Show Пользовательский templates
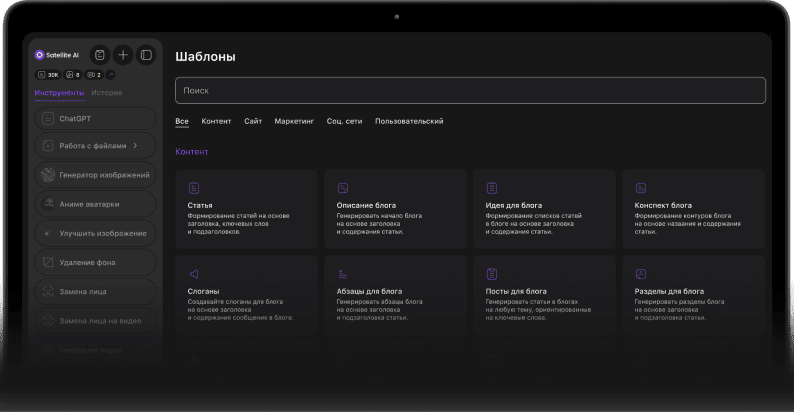Viewport: 794px width, 412px height. [x=409, y=121]
